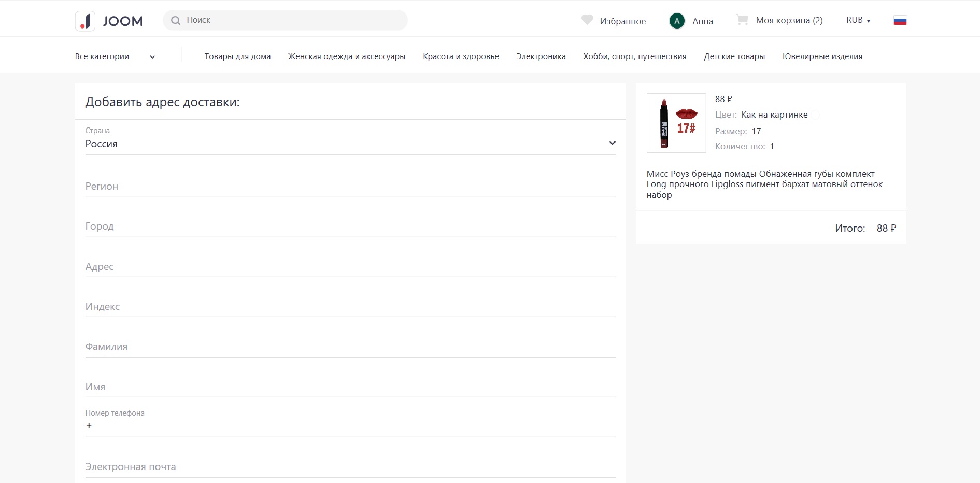Screen dimensions: 980x483
Task: Open 'Ювелирные изделия' category
Action: click(822, 56)
